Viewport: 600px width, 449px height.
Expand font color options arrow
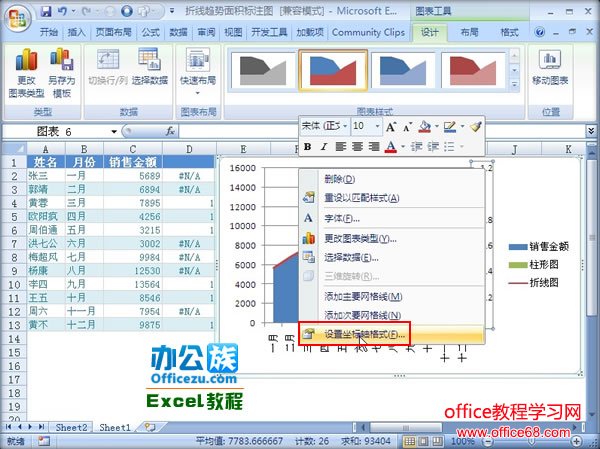click(x=403, y=147)
